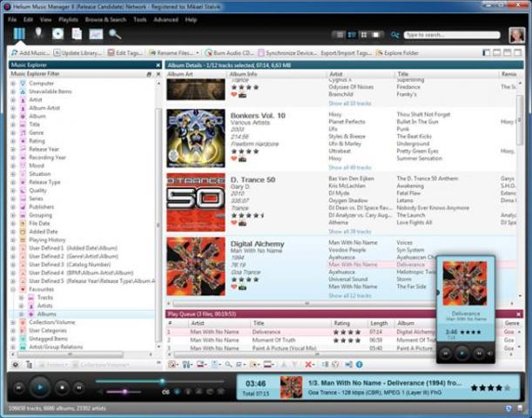Open the statistics chart icon in the main toolbar
532x418 pixels.
[96, 34]
